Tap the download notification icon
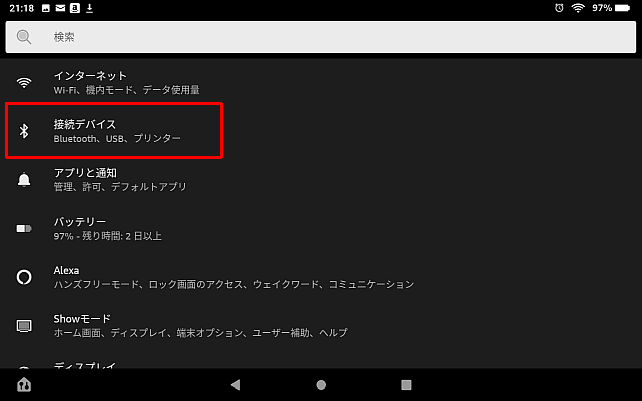The height and width of the screenshot is (401, 642). [x=89, y=8]
